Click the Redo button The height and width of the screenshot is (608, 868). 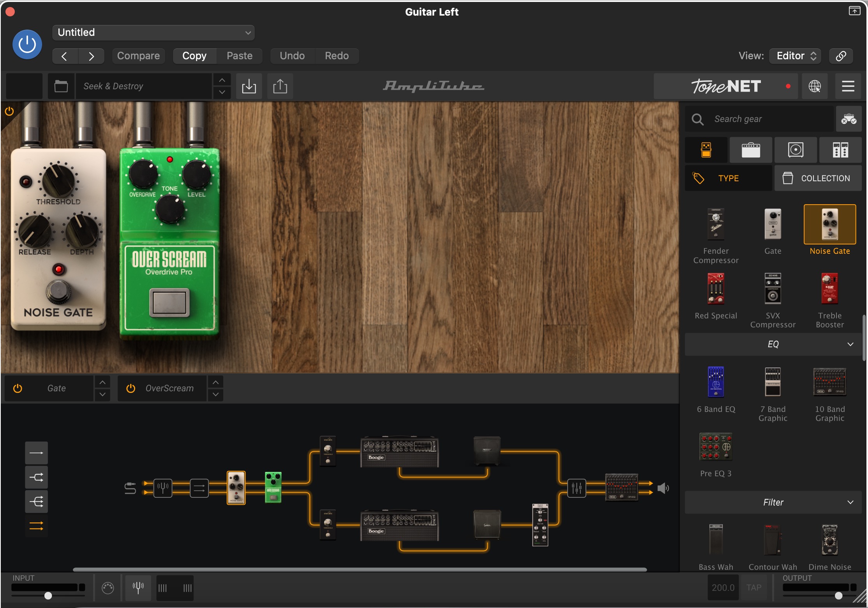(x=337, y=56)
